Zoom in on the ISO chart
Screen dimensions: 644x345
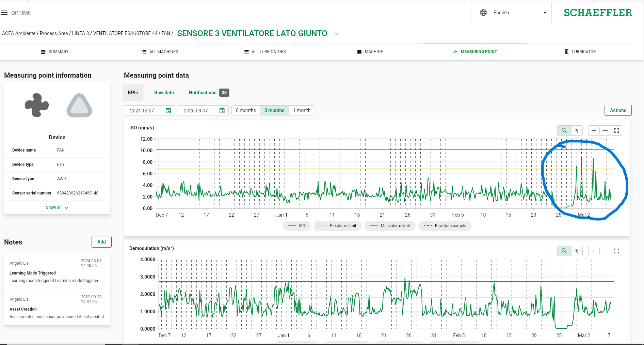[x=594, y=130]
